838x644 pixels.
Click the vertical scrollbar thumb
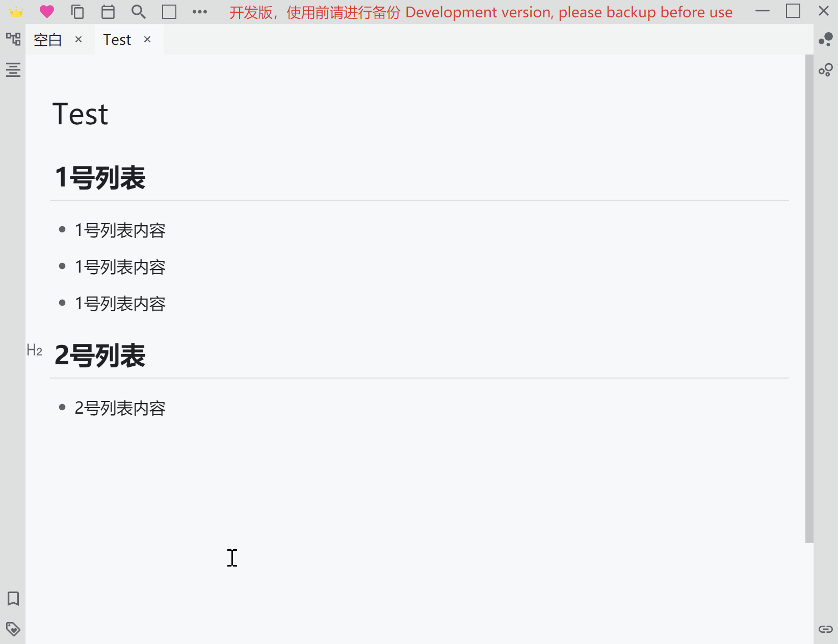[809, 299]
